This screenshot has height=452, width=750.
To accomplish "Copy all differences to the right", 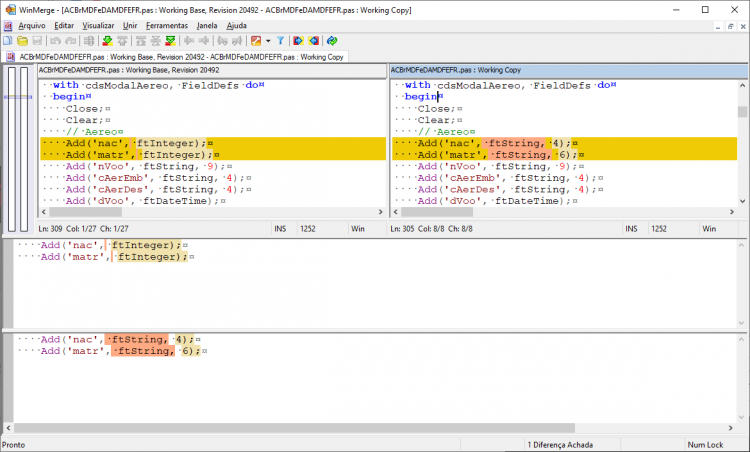I will 298,41.
